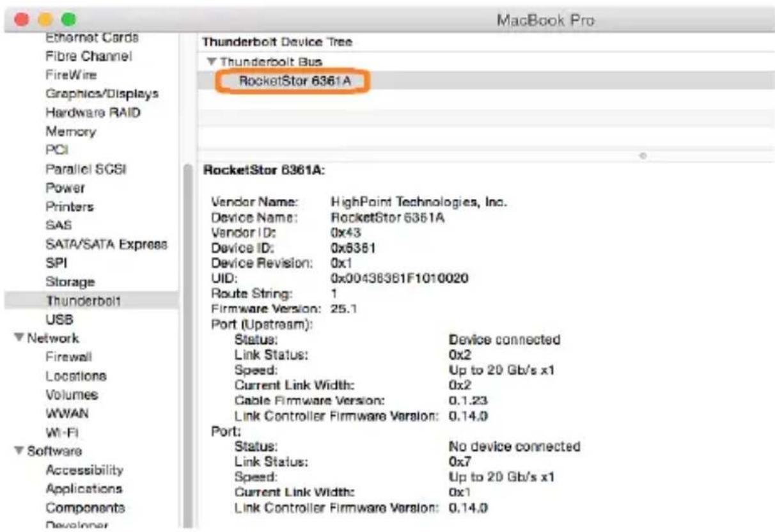Select Ethernet Cards in the sidebar

[92, 38]
